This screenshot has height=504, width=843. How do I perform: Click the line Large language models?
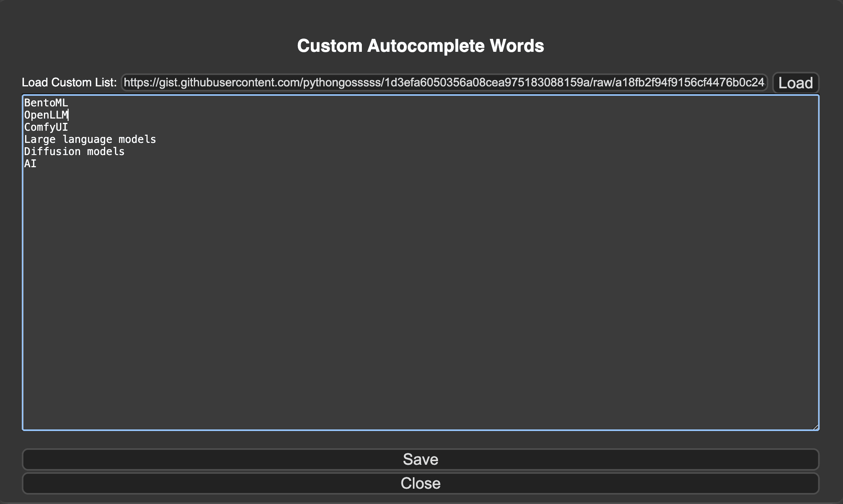pyautogui.click(x=89, y=139)
